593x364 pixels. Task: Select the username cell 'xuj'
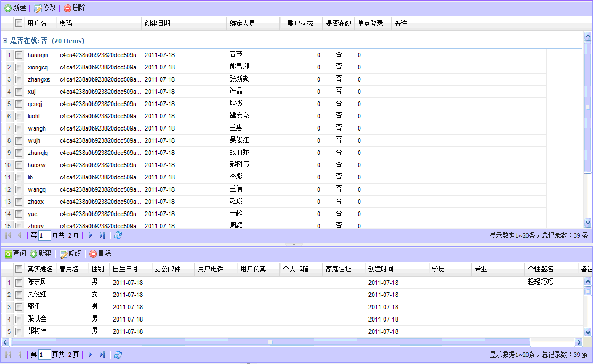31,92
